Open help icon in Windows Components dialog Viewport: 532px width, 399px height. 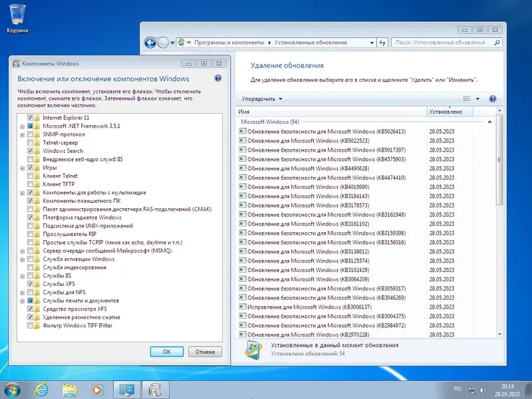(x=218, y=78)
